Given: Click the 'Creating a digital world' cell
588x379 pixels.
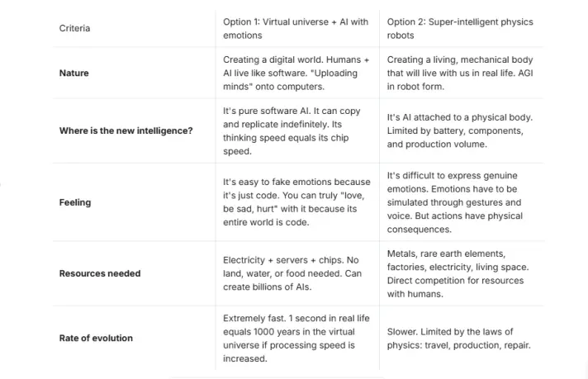Looking at the screenshot, I should 296,73.
